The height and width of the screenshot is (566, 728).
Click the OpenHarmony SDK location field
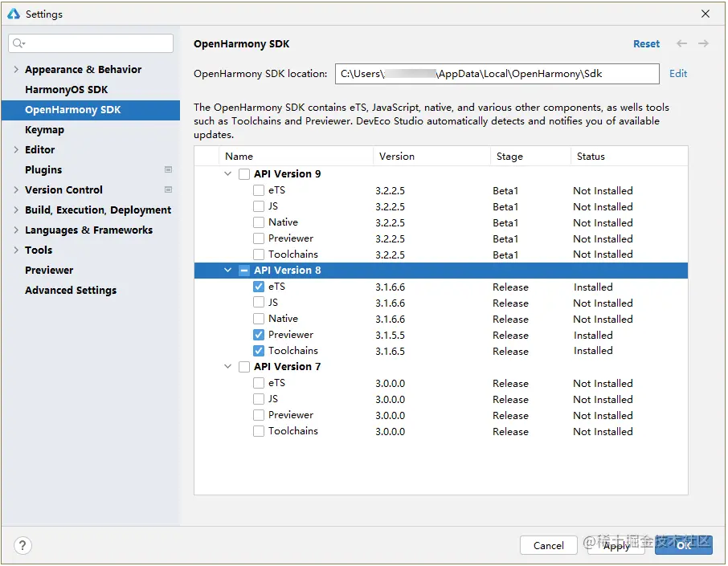pos(497,74)
